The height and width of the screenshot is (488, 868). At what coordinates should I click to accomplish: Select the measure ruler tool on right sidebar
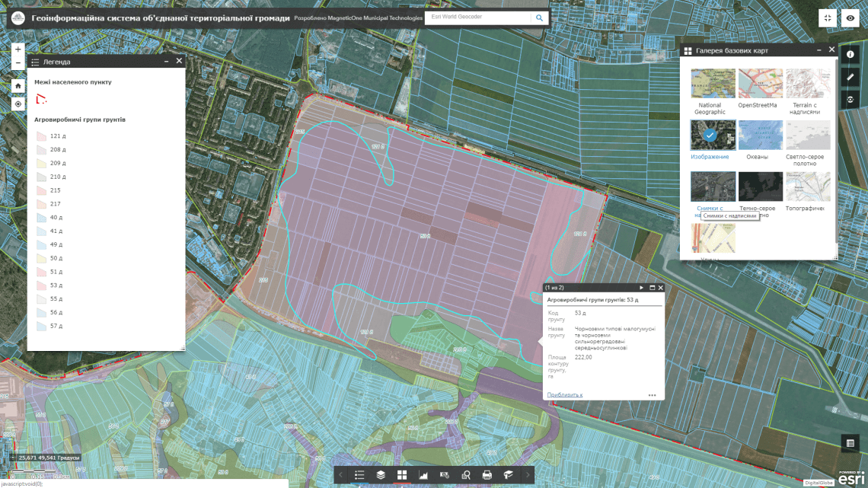[850, 77]
